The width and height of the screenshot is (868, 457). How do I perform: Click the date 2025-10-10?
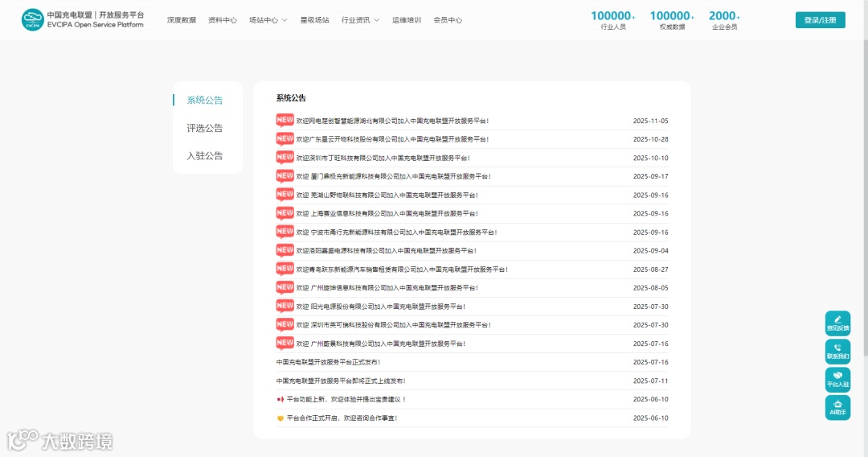click(x=650, y=158)
